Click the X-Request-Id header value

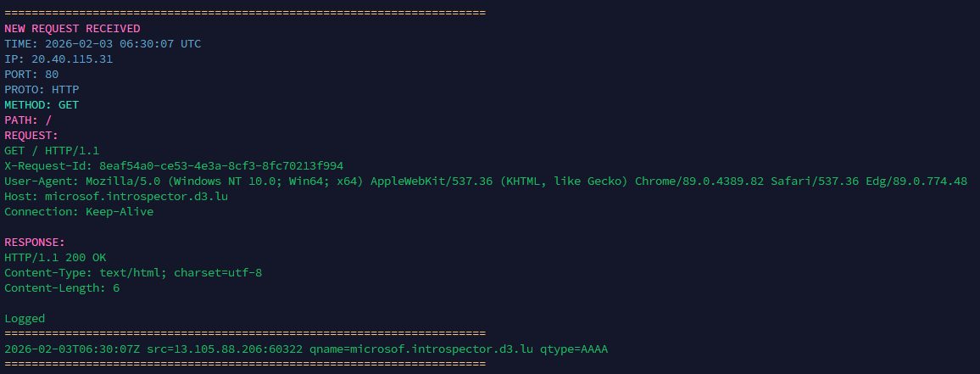pyautogui.click(x=221, y=165)
